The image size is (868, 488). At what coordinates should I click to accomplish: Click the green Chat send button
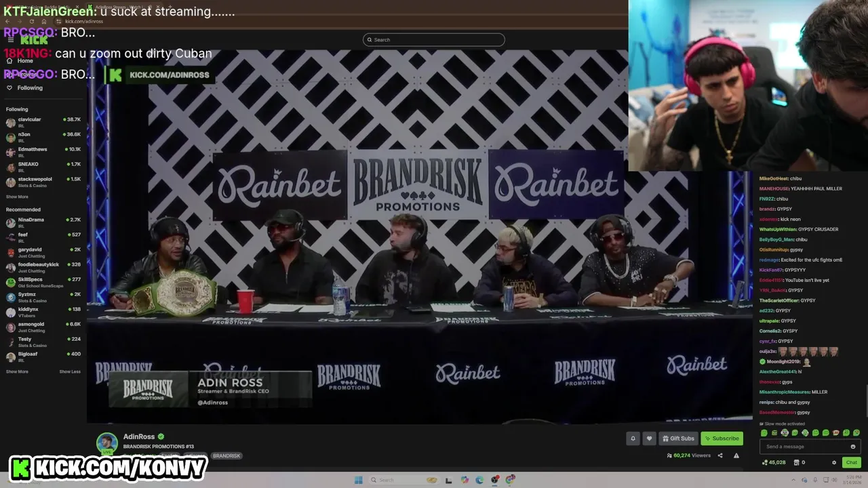[852, 462]
